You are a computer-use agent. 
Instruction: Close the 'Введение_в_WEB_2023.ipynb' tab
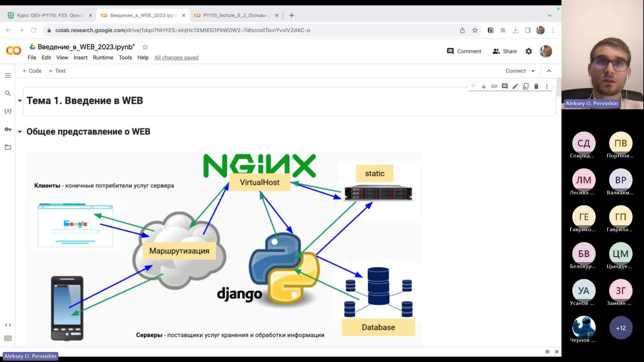click(183, 15)
